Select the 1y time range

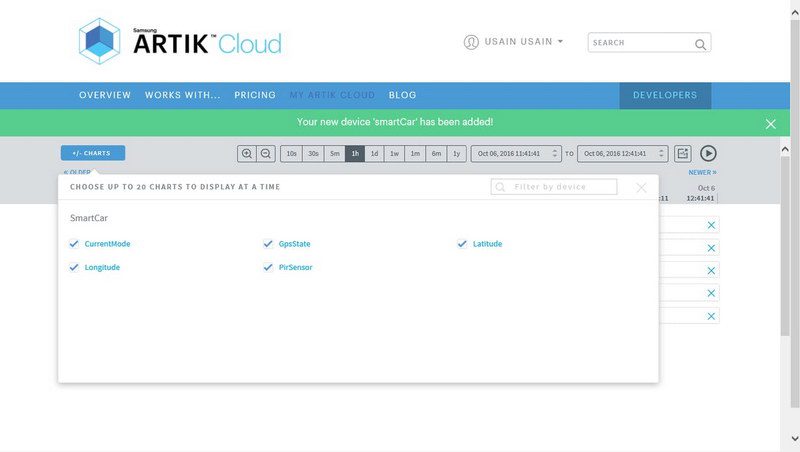click(457, 154)
